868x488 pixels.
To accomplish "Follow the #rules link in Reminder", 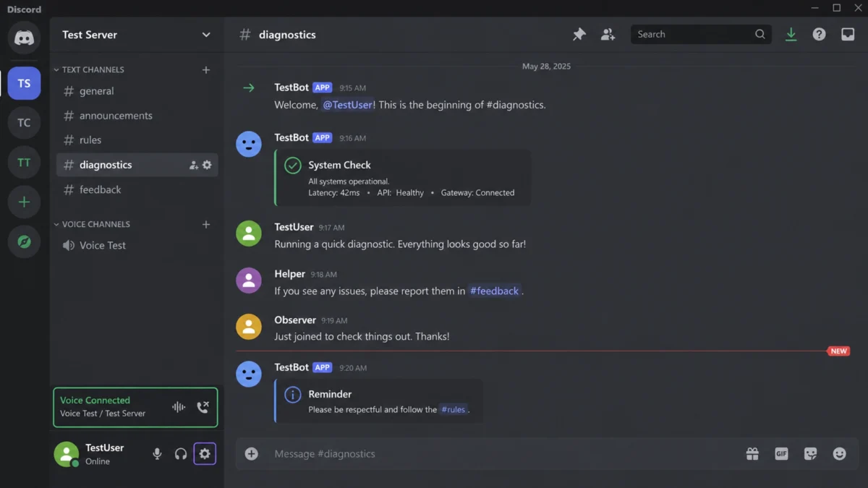I will (x=454, y=409).
